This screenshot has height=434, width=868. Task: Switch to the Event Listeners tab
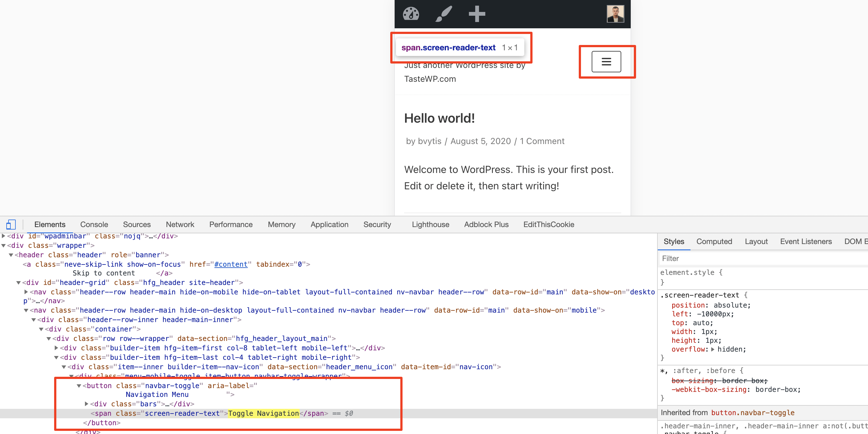click(x=806, y=242)
